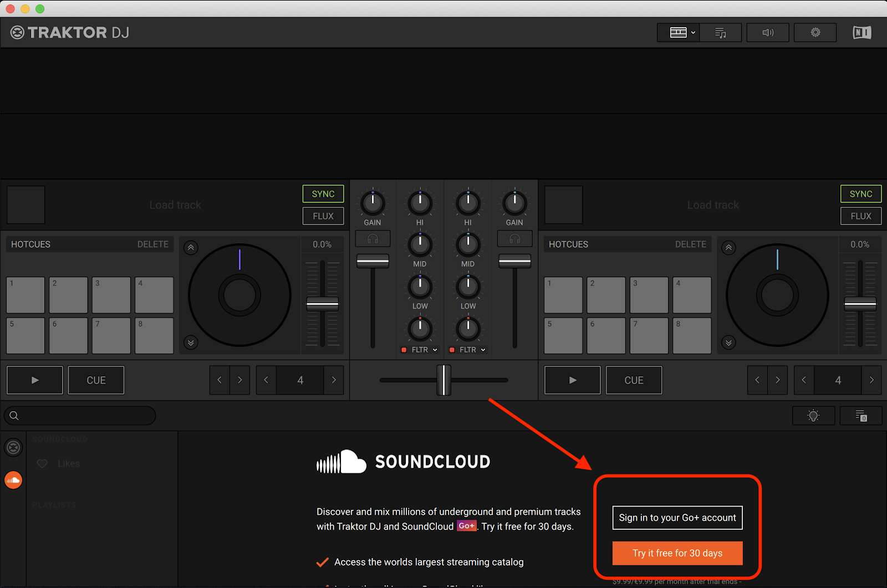
Task: Jump forward with right deck beatjump arrow
Action: pos(777,380)
